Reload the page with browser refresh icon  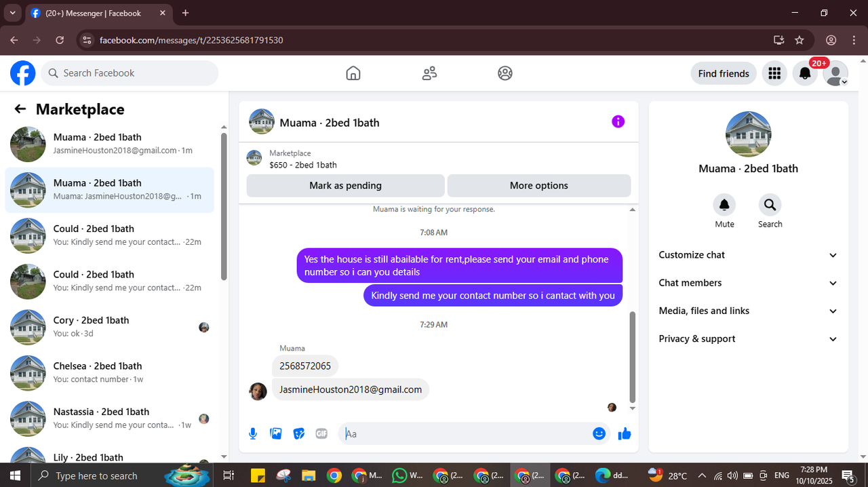pos(60,40)
